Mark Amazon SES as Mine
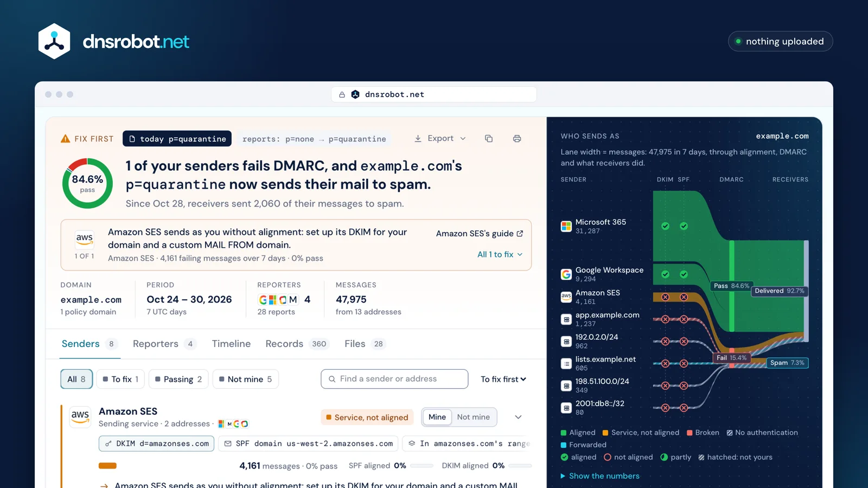Image resolution: width=868 pixels, height=488 pixels. tap(437, 417)
